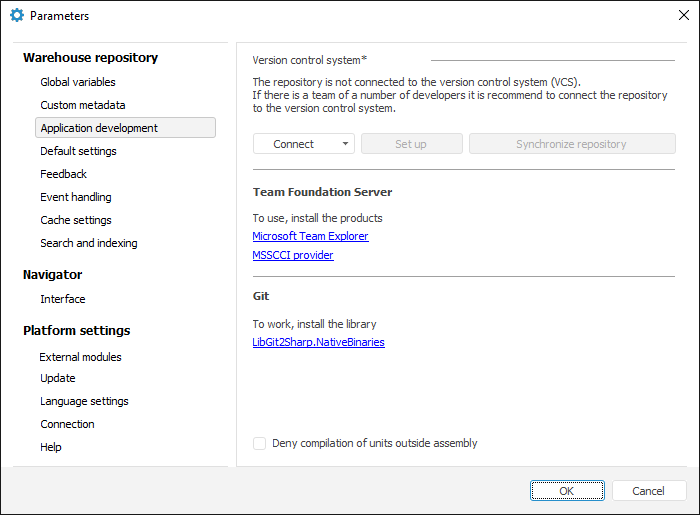
Task: Go to Default settings page
Action: point(78,151)
